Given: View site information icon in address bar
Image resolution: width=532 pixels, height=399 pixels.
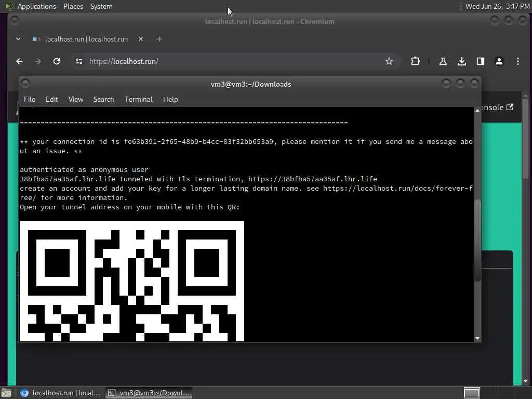Looking at the screenshot, I should point(79,61).
